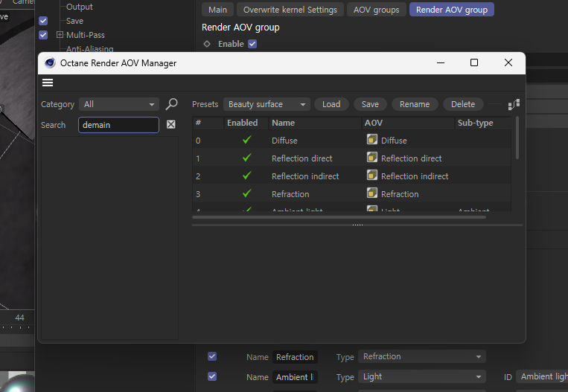Select Anti-Aliasing in the render settings tree
This screenshot has width=568, height=392.
tap(90, 48)
